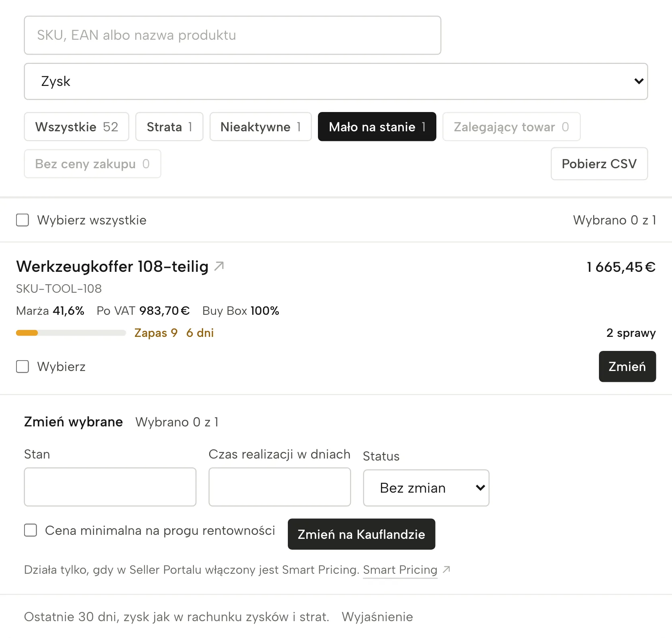Open the Wyjaśnienie explanation
672x638 pixels.
coord(377,617)
